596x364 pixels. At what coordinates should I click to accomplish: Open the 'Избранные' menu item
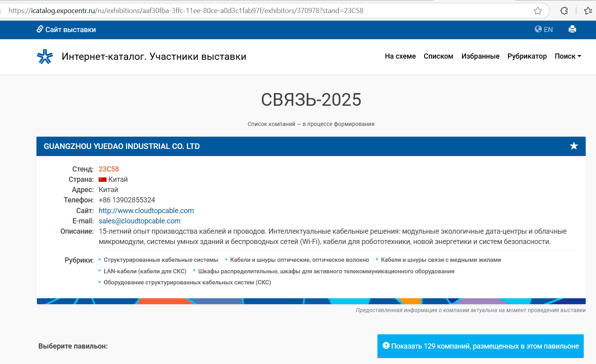click(x=480, y=56)
